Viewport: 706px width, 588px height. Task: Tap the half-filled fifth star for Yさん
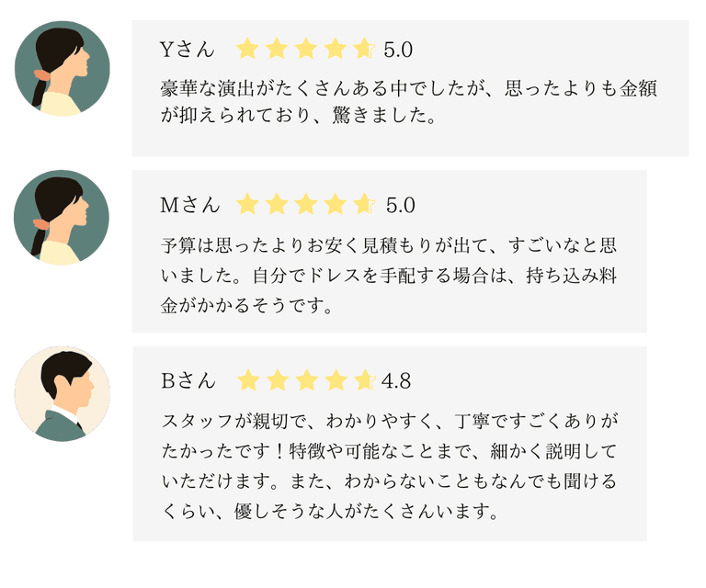[363, 49]
